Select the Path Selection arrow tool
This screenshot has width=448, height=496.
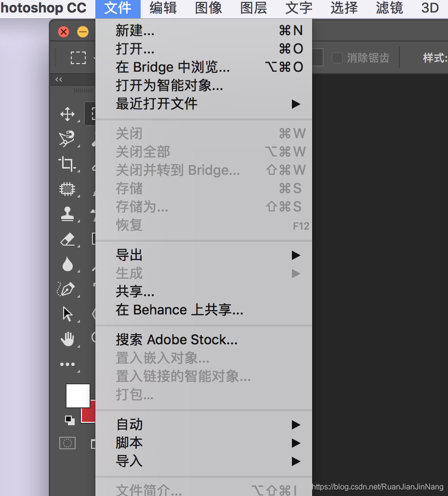[67, 314]
